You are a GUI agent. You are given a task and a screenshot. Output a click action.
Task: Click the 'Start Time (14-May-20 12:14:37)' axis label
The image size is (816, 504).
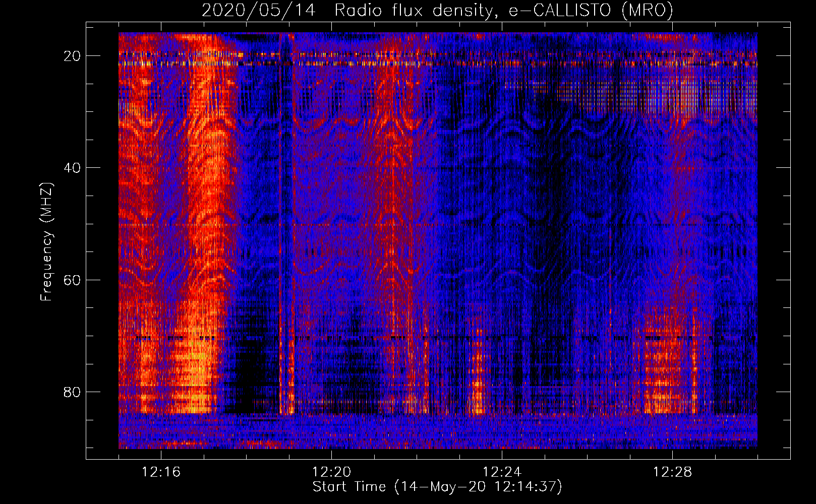click(437, 487)
